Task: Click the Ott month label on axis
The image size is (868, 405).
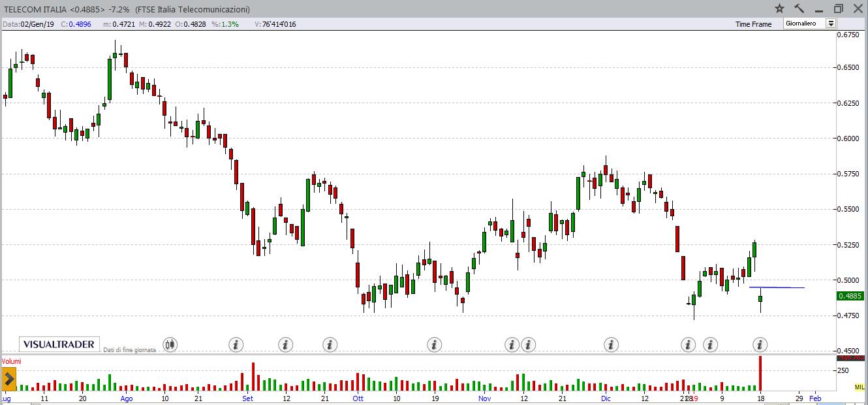Action: [358, 398]
